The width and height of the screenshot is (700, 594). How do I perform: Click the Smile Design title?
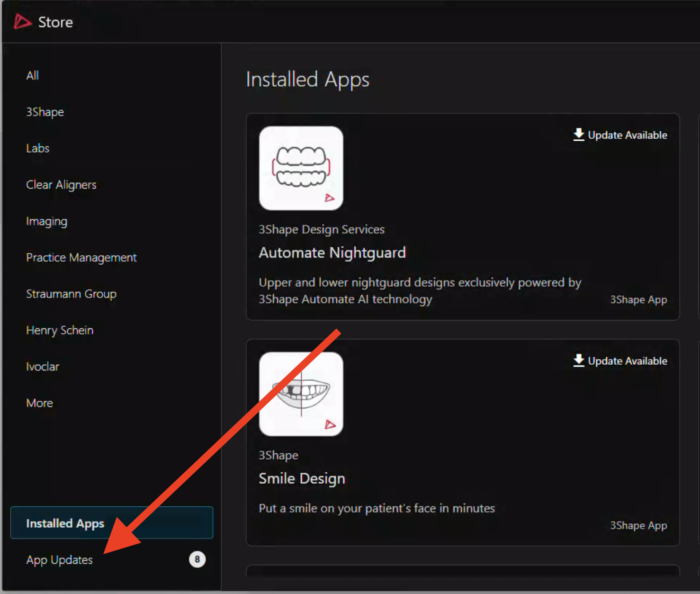tap(302, 478)
